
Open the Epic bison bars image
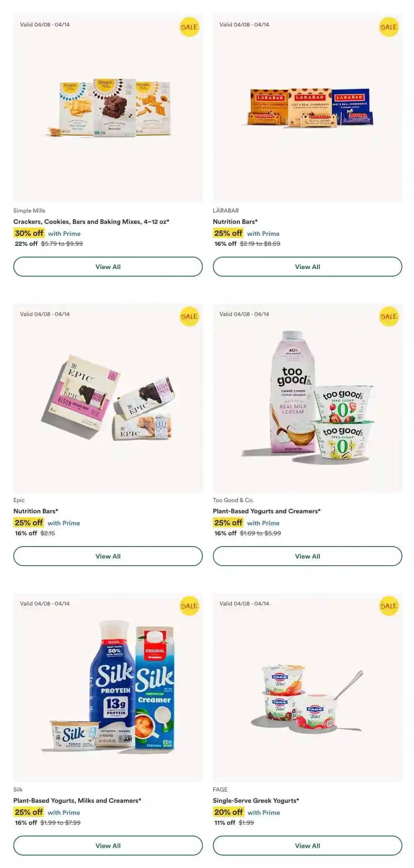tap(108, 398)
